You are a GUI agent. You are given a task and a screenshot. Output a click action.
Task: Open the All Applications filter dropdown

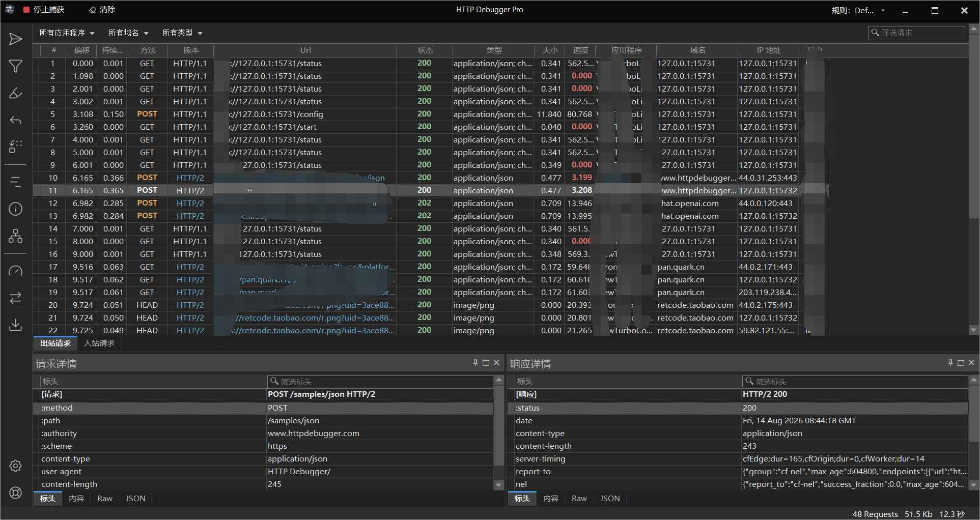click(x=67, y=33)
